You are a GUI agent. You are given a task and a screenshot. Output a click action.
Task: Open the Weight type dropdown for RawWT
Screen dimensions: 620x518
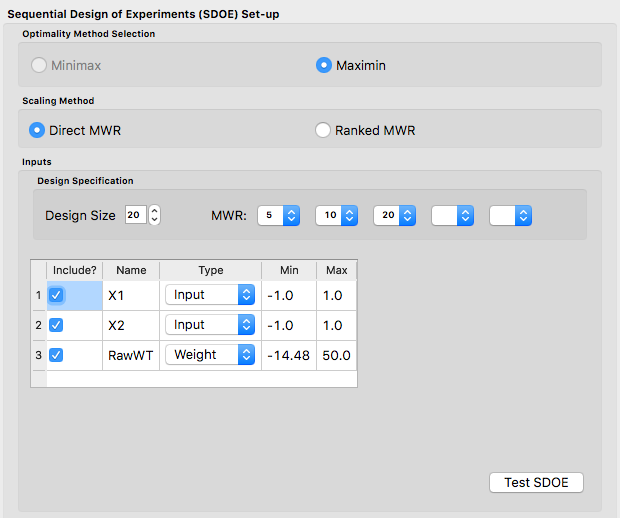[x=210, y=355]
